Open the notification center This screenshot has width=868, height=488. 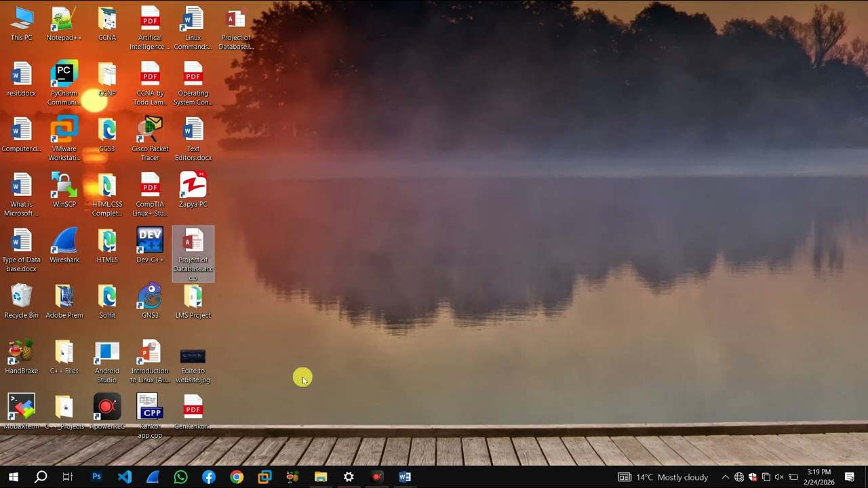click(850, 477)
